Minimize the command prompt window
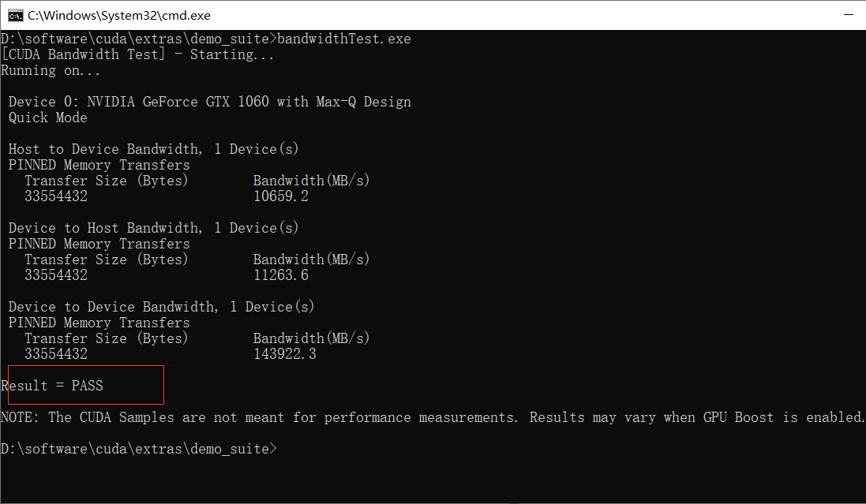Screen dimensions: 866x504 (x=849, y=14)
